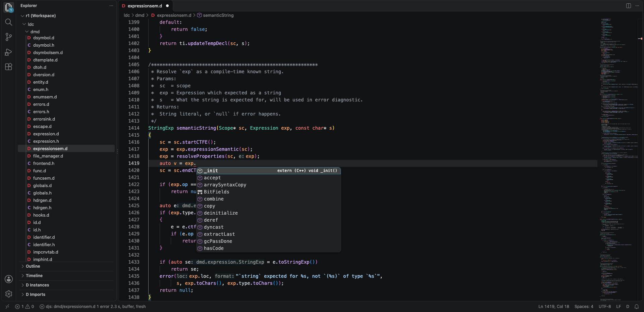This screenshot has width=644, height=312.
Task: Expand the D Imports panel
Action: click(x=66, y=295)
